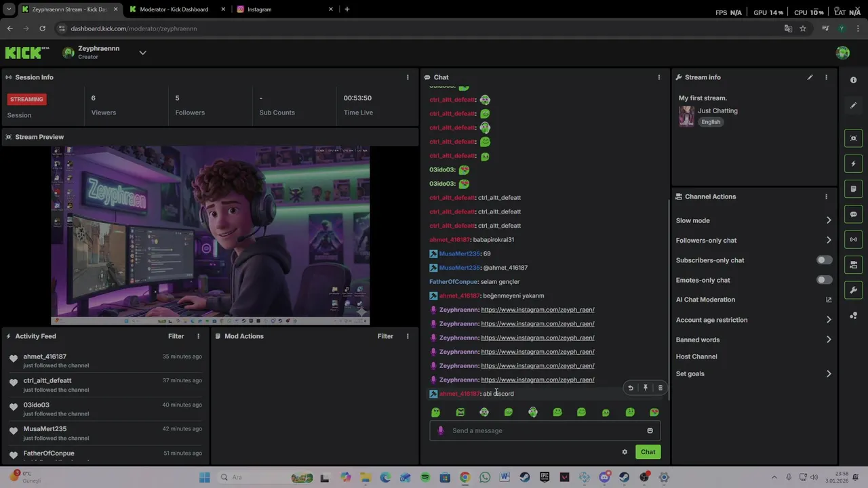
Task: Pin the abi discord chat message
Action: click(646, 388)
